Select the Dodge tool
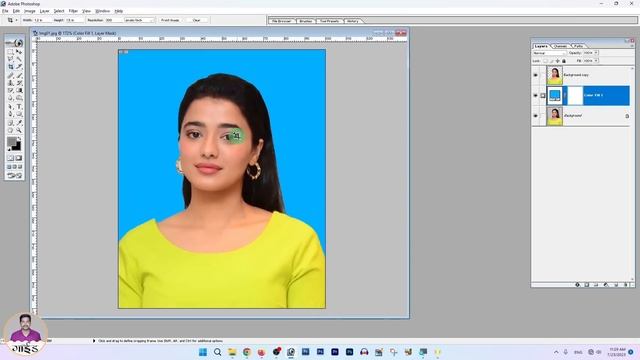 (x=19, y=98)
